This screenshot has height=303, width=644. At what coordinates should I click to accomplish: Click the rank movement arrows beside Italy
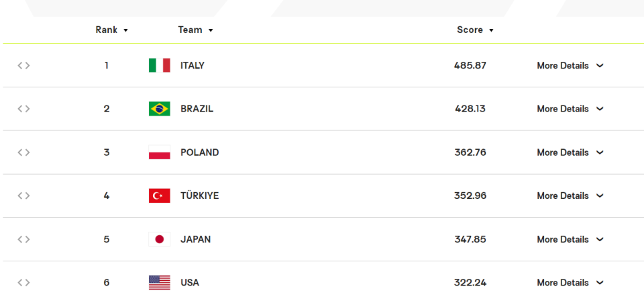(x=24, y=65)
